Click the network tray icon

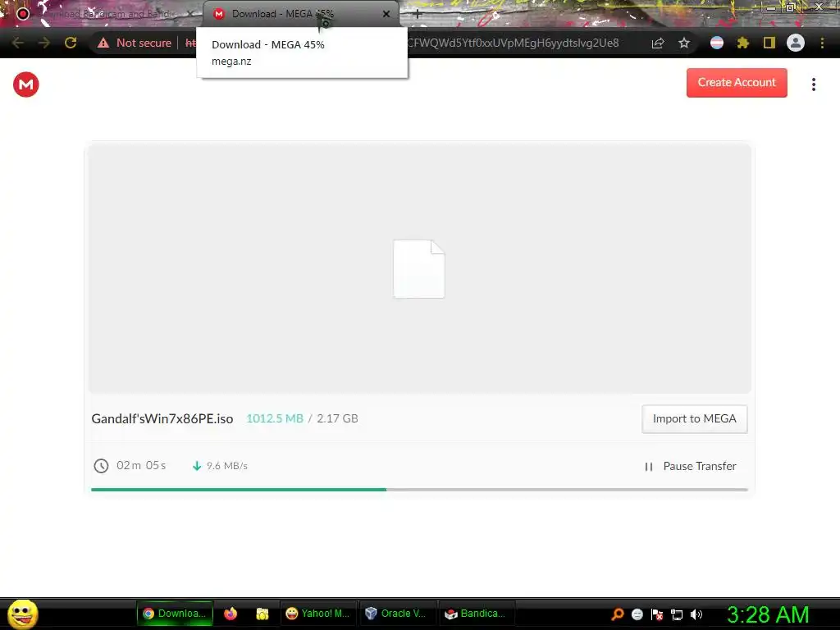[x=677, y=614]
